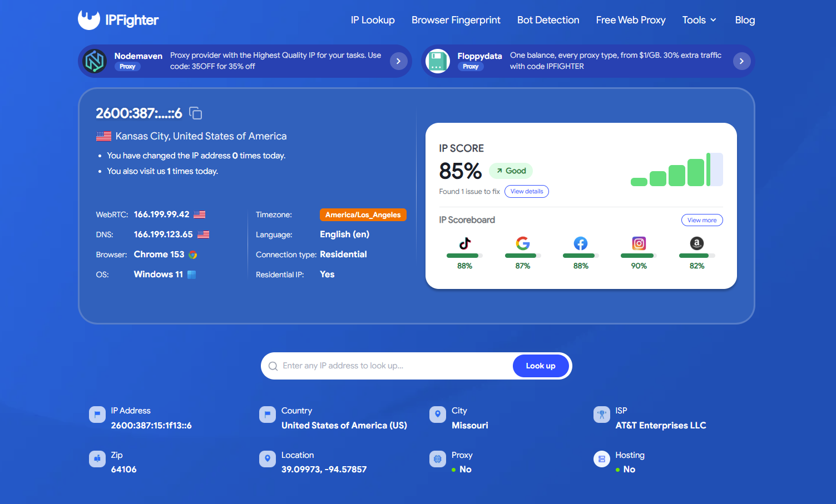
Task: Open Free Web Proxy page
Action: [x=631, y=20]
